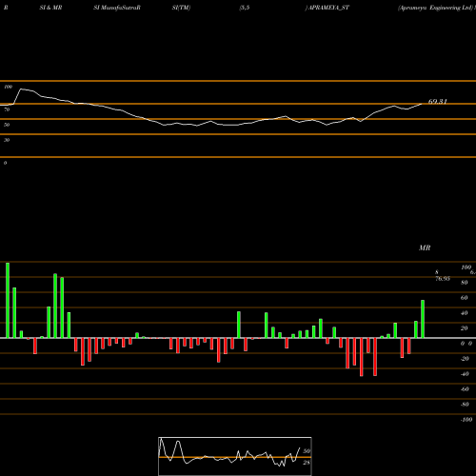Click the final green bar ending the histogram
The height and width of the screenshot is (476, 476).
[x=423, y=319]
